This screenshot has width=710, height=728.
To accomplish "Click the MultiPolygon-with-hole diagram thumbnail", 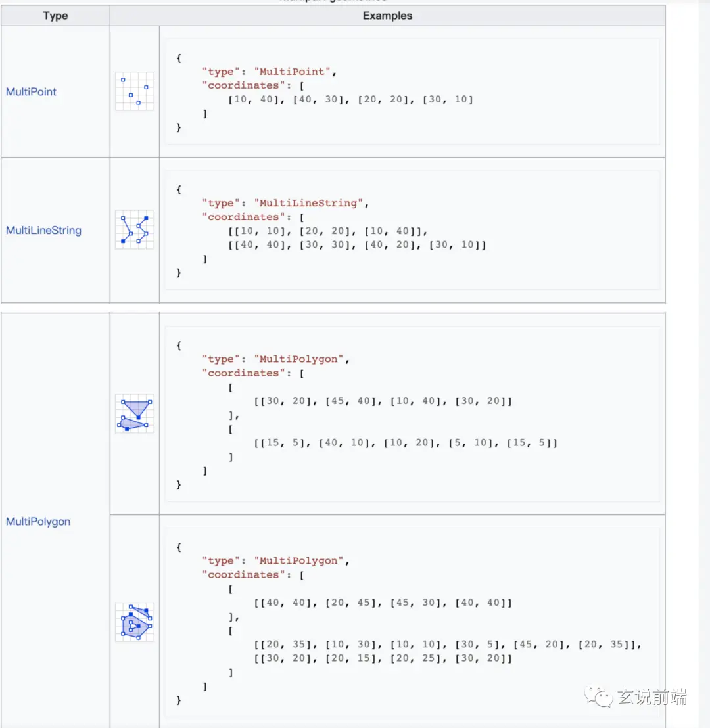I will coord(134,622).
